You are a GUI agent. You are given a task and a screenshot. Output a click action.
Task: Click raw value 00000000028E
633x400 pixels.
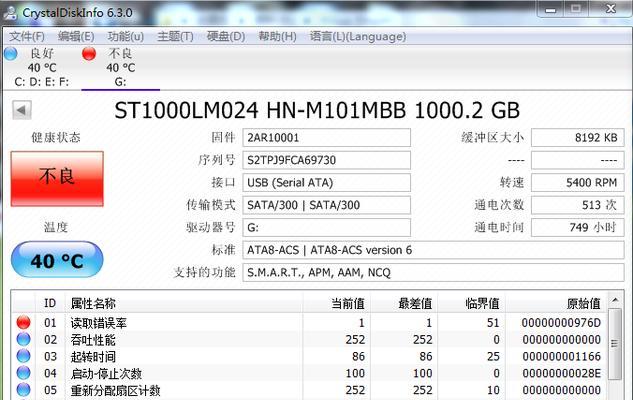561,373
